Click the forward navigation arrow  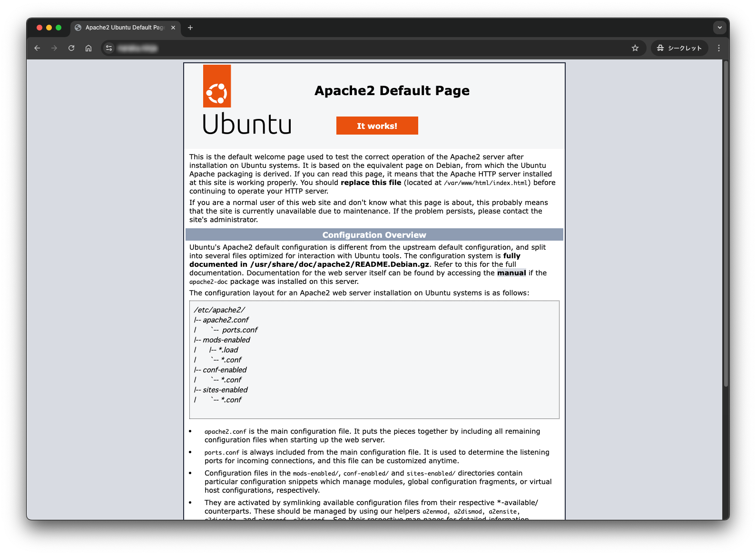tap(54, 48)
